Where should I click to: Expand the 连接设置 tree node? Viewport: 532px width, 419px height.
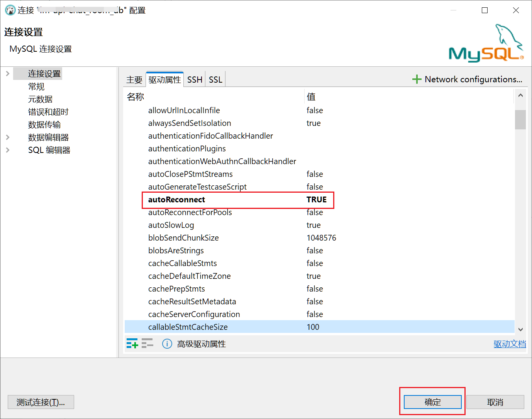click(8, 73)
